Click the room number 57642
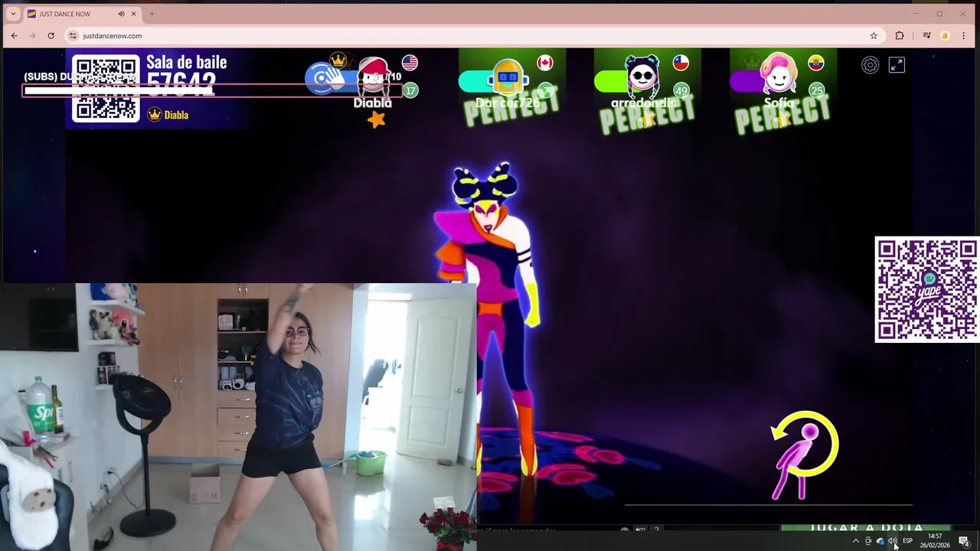Screen dimensions: 980x551 (x=181, y=83)
